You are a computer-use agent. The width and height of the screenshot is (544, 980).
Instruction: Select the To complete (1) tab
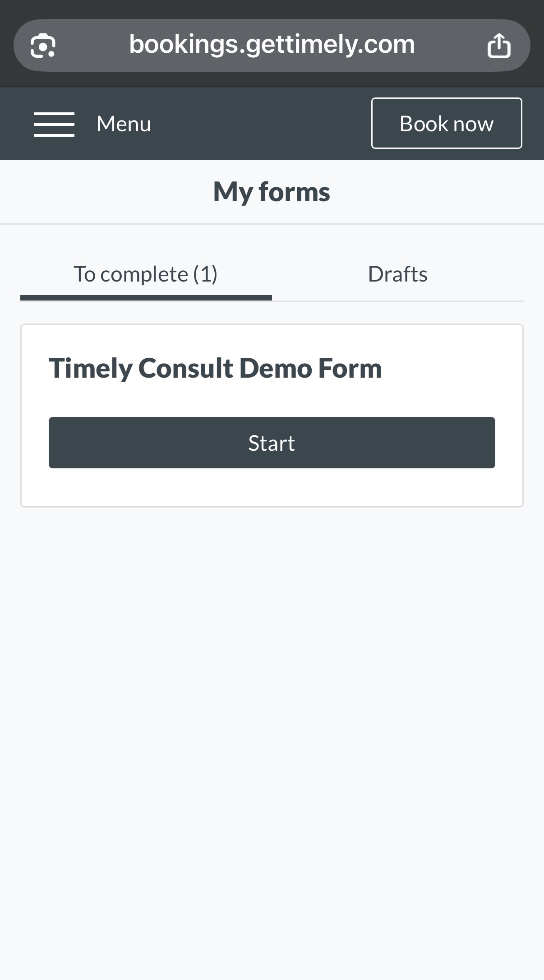145,274
